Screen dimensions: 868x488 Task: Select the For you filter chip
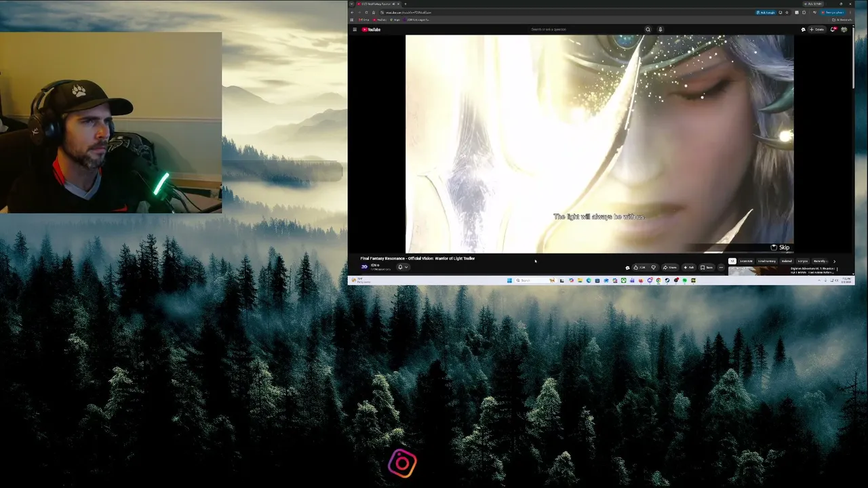pyautogui.click(x=803, y=261)
